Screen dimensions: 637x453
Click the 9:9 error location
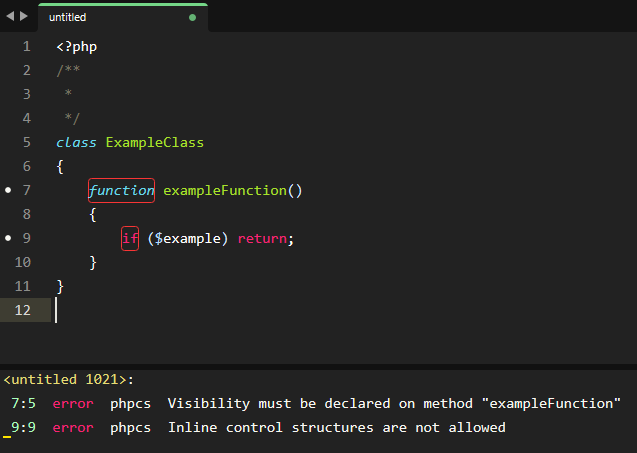24,427
